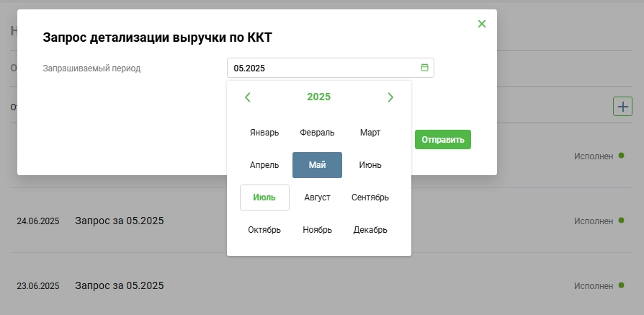Open the 24.06.2025 request for 05.2025

click(120, 221)
